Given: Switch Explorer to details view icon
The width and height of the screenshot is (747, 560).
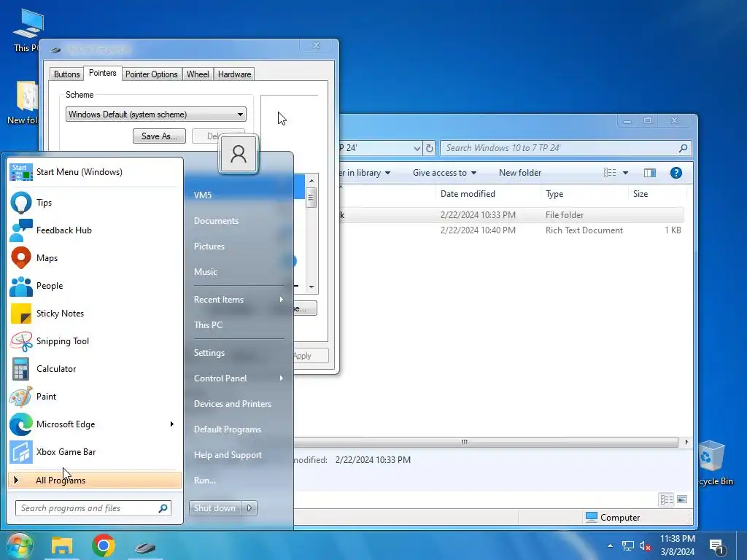Looking at the screenshot, I should pos(667,499).
